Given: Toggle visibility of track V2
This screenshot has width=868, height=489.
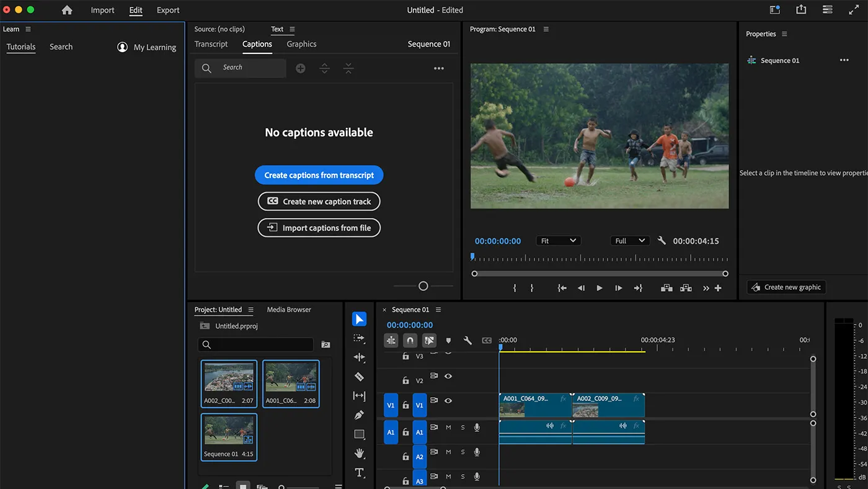Looking at the screenshot, I should click(448, 376).
